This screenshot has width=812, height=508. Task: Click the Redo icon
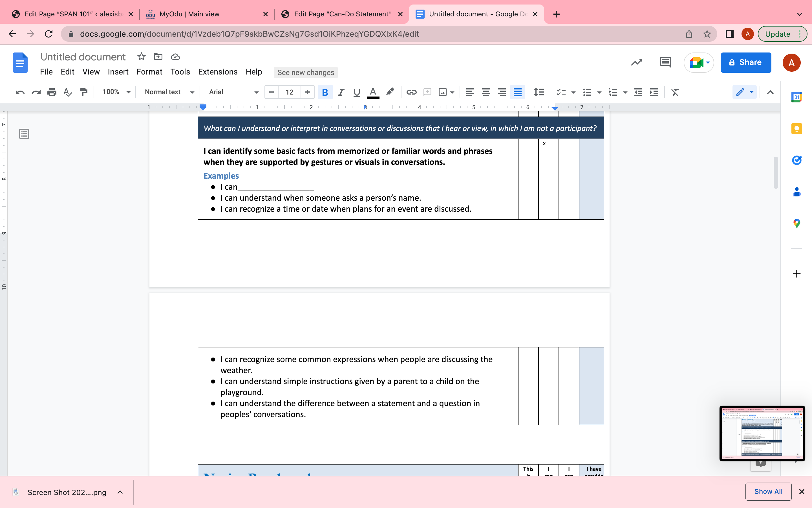coord(36,92)
